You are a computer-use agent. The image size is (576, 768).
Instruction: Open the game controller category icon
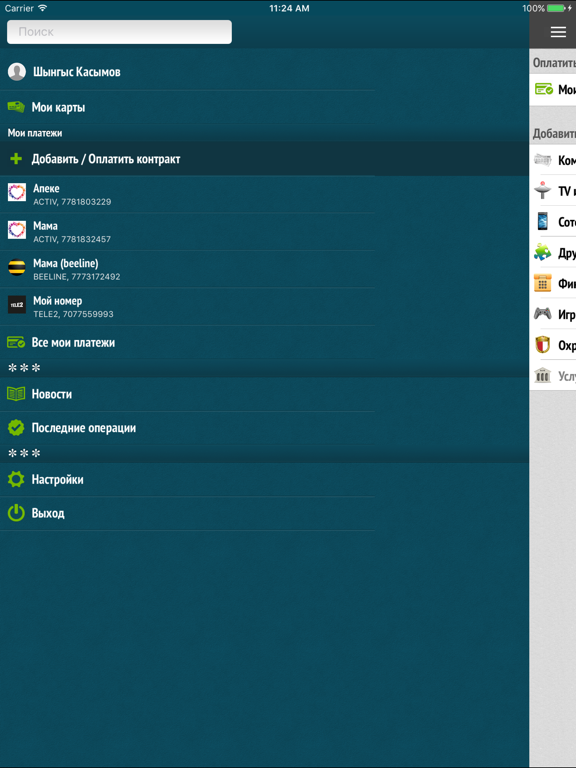[543, 313]
